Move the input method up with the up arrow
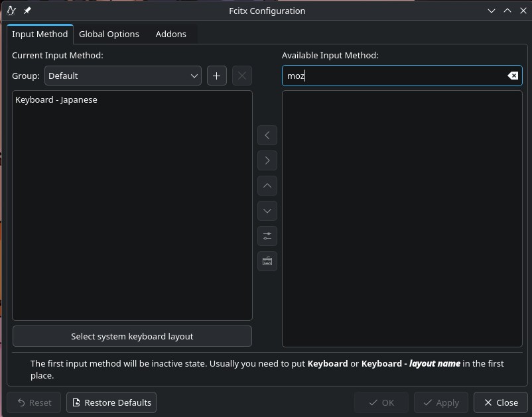The width and height of the screenshot is (532, 417). click(267, 186)
